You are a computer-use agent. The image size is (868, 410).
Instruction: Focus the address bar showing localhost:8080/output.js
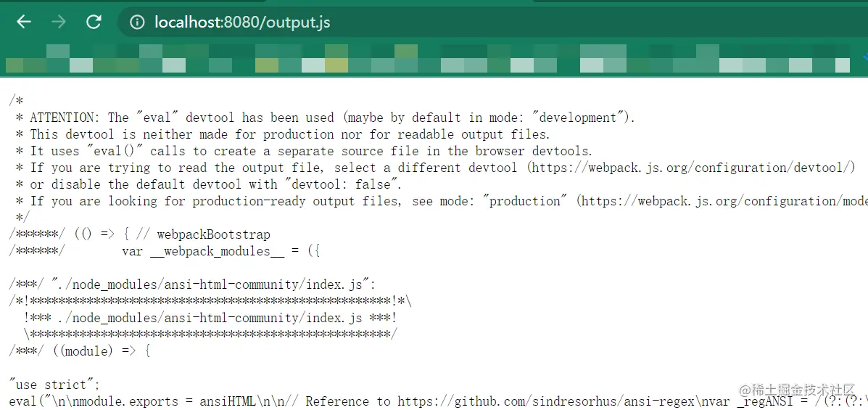(x=492, y=22)
